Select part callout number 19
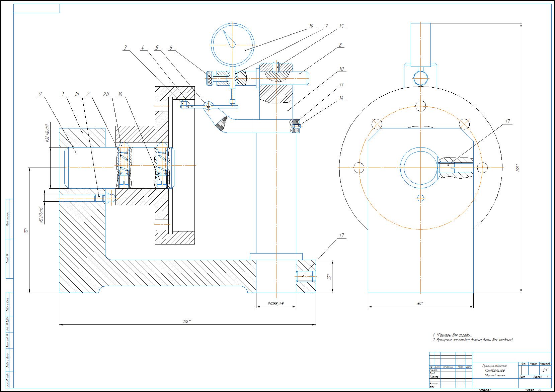Viewport: 555px width, 392px height. click(311, 26)
